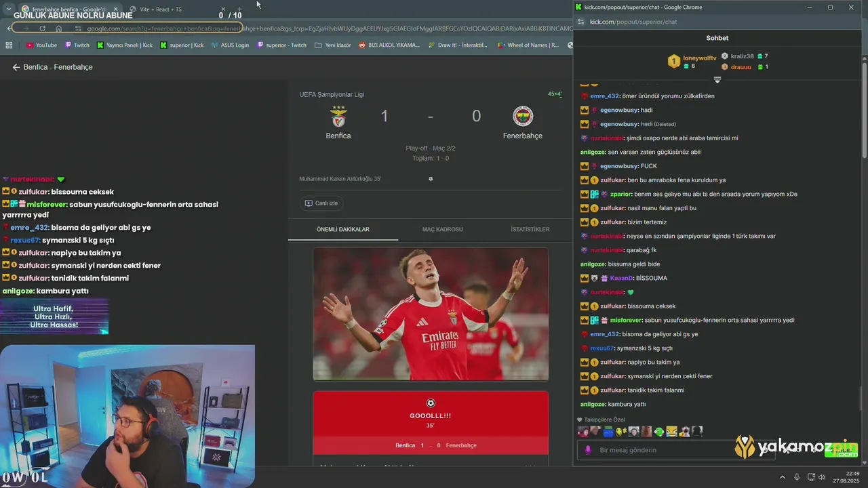Select the fenerbahçe benfica Google tab
This screenshot has height=488, width=868.
[x=66, y=9]
